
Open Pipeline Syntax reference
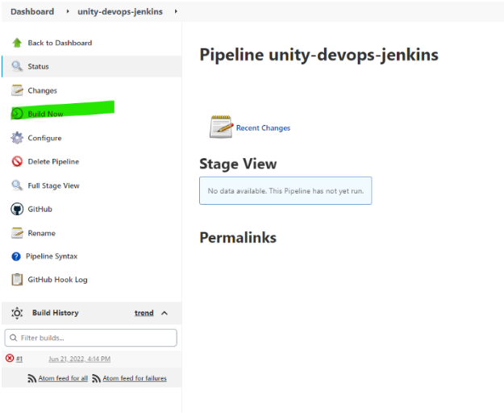pyautogui.click(x=52, y=256)
